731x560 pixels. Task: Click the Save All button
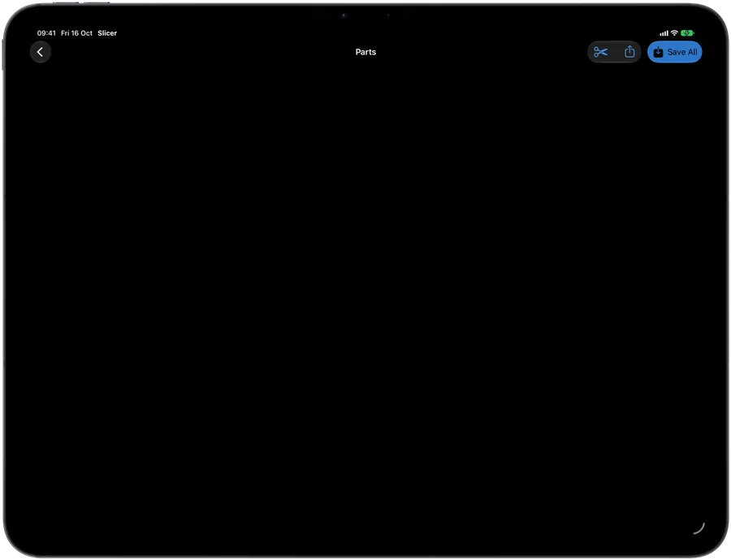(675, 52)
